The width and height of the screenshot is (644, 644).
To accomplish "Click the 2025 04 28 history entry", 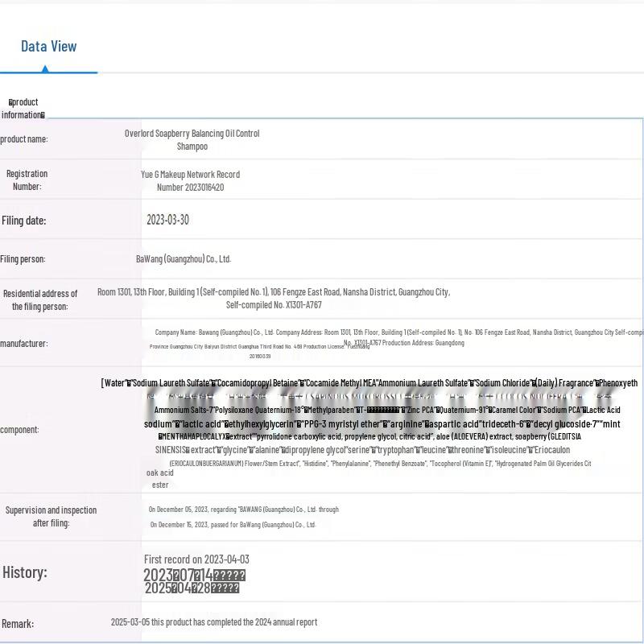I will pos(192,588).
